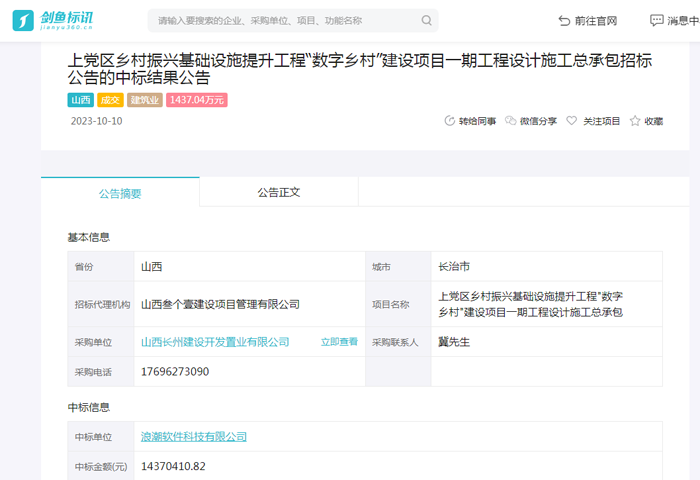Screen dimensions: 700x480
Task: Click the 采购电话 label cell
Action: (x=101, y=372)
